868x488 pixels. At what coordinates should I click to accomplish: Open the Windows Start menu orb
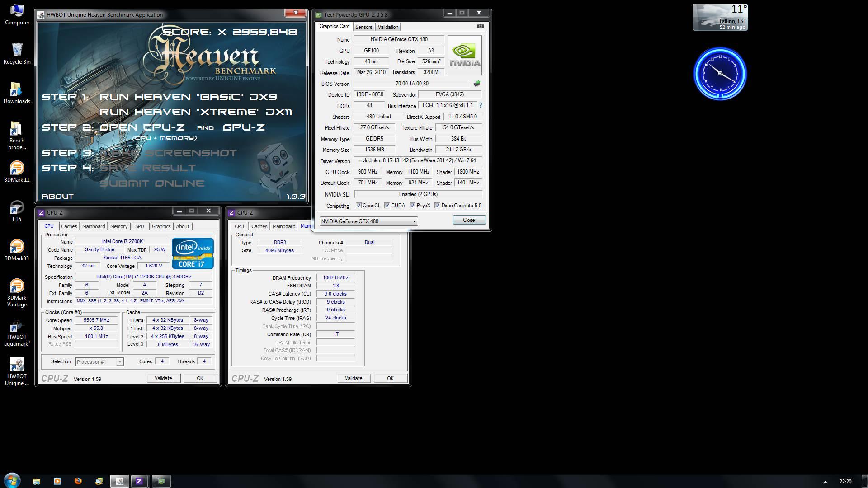12,480
